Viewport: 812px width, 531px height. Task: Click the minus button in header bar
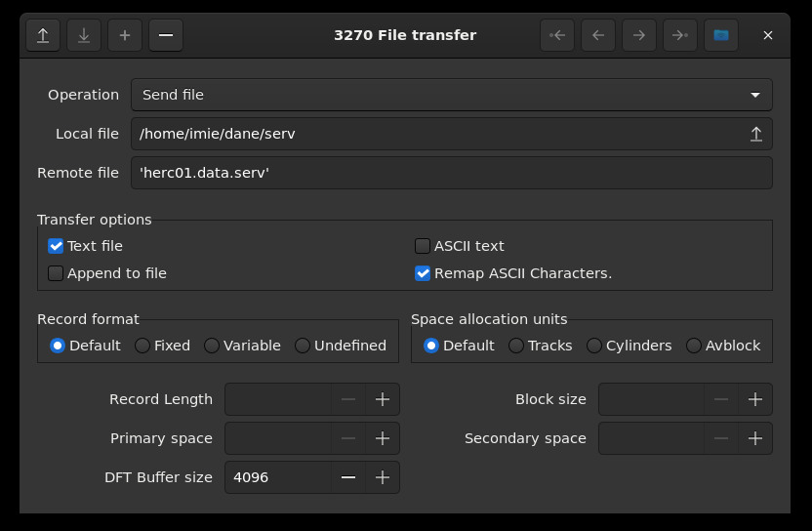pyautogui.click(x=166, y=35)
